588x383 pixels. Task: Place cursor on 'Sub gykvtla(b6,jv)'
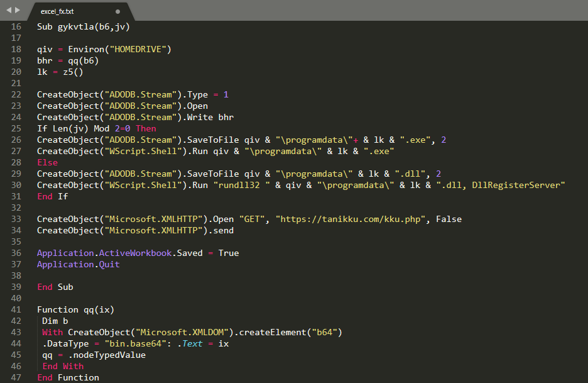coord(84,26)
